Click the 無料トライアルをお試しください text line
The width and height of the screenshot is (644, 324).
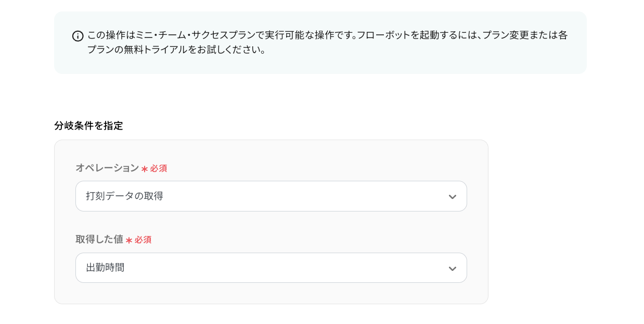[177, 51]
